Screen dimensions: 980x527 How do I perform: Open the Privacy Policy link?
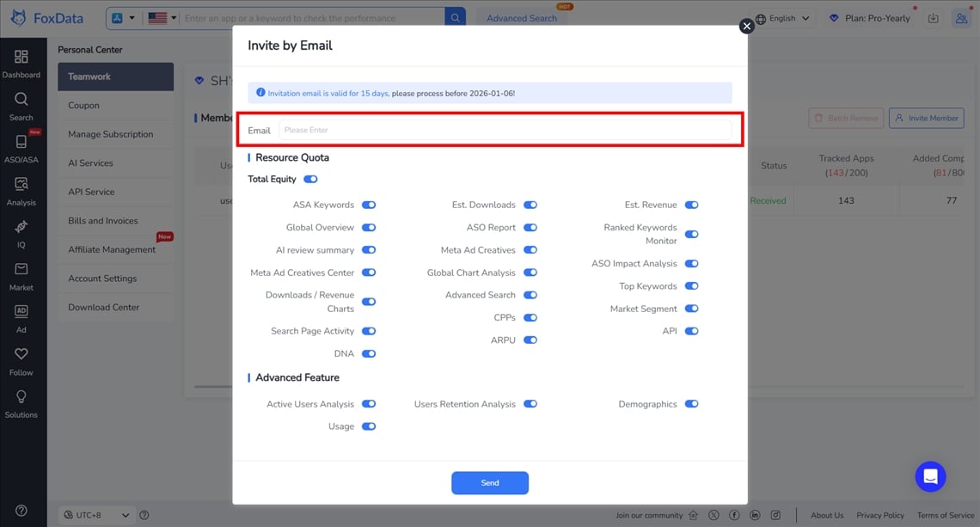tap(879, 515)
